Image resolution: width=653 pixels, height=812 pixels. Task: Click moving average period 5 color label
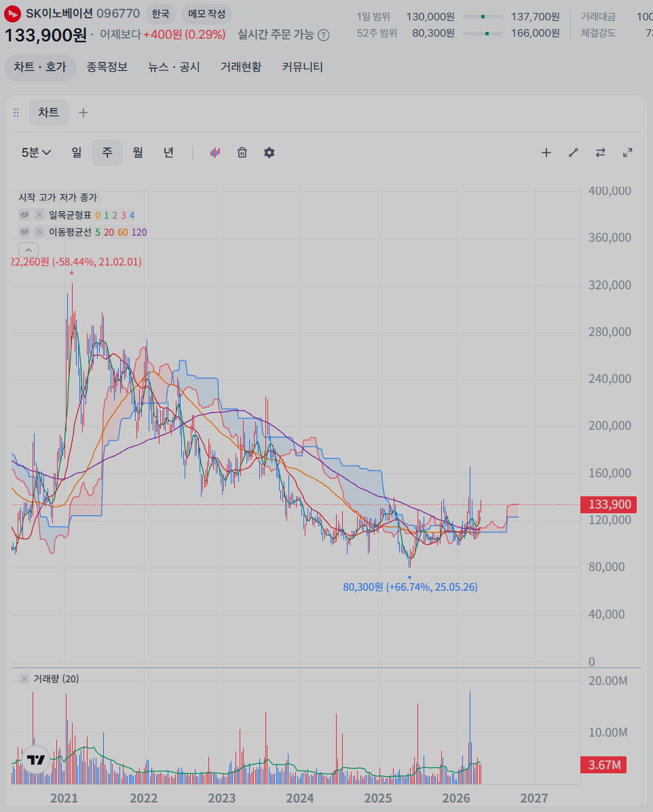pyautogui.click(x=97, y=232)
